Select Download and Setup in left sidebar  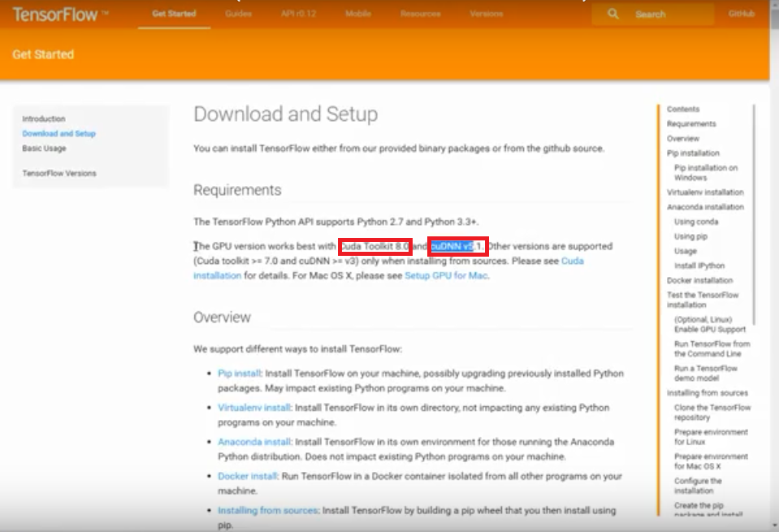coord(58,134)
